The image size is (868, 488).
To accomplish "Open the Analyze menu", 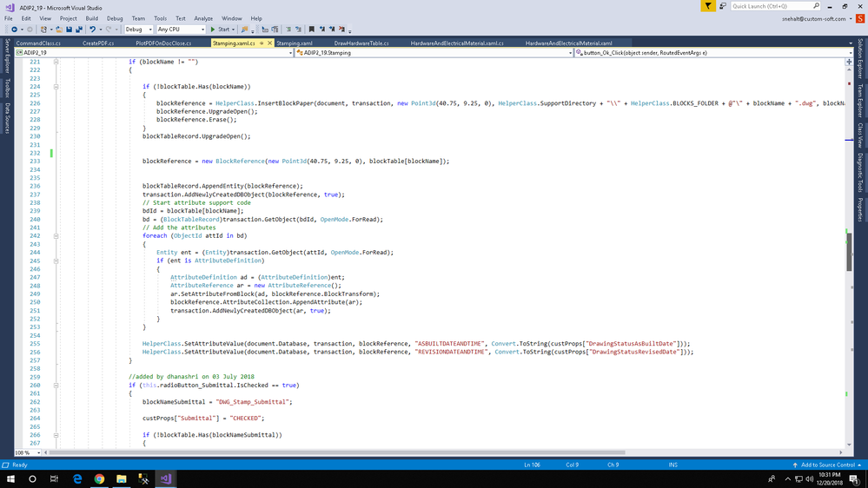I will [x=203, y=18].
